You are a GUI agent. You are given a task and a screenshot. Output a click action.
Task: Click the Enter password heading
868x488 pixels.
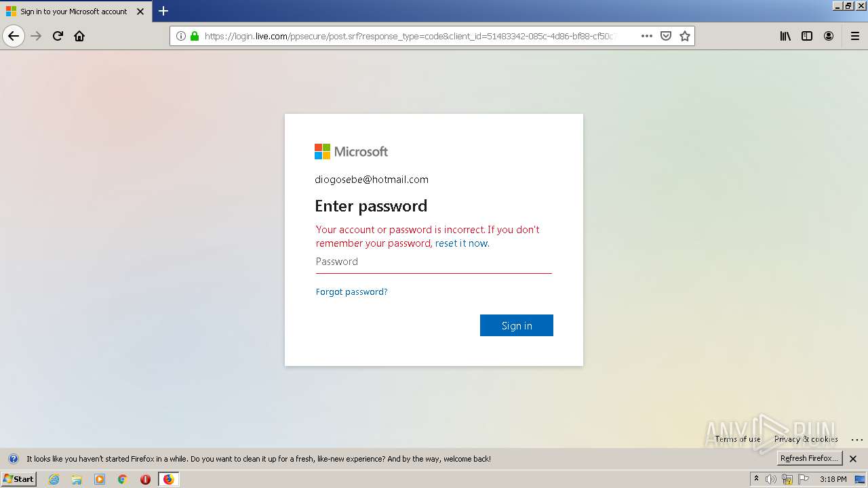(371, 206)
